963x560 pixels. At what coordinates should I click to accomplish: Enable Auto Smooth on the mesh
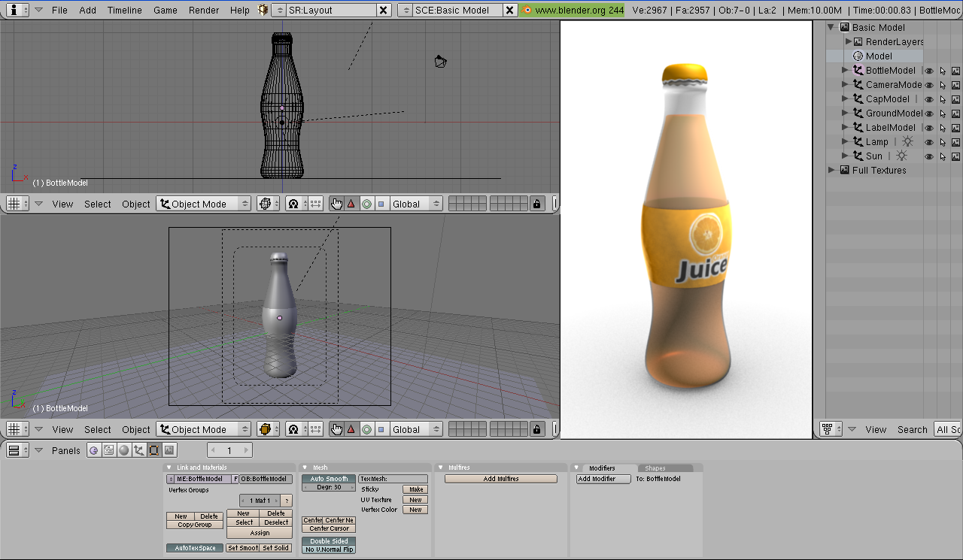[328, 478]
